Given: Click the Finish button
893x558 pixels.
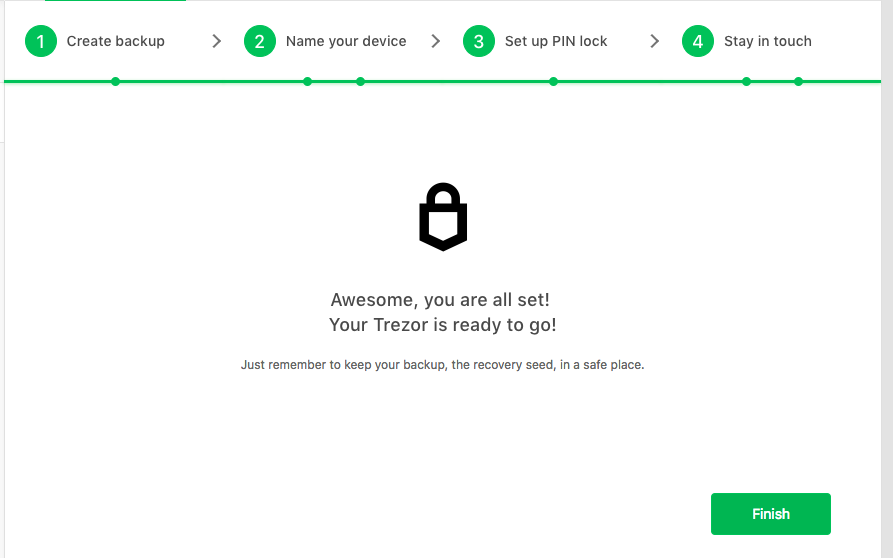Looking at the screenshot, I should 771,514.
